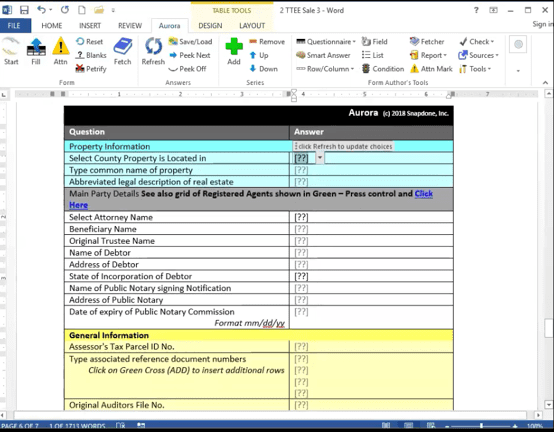Follow the Click Here hyperlink
555x432 pixels.
point(424,194)
